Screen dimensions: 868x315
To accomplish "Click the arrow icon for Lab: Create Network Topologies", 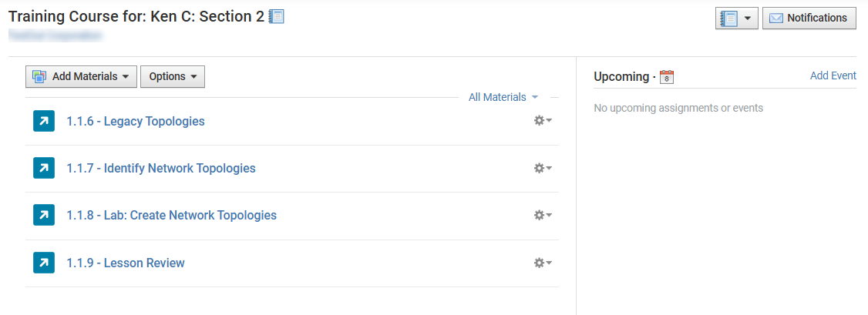I will coord(44,215).
